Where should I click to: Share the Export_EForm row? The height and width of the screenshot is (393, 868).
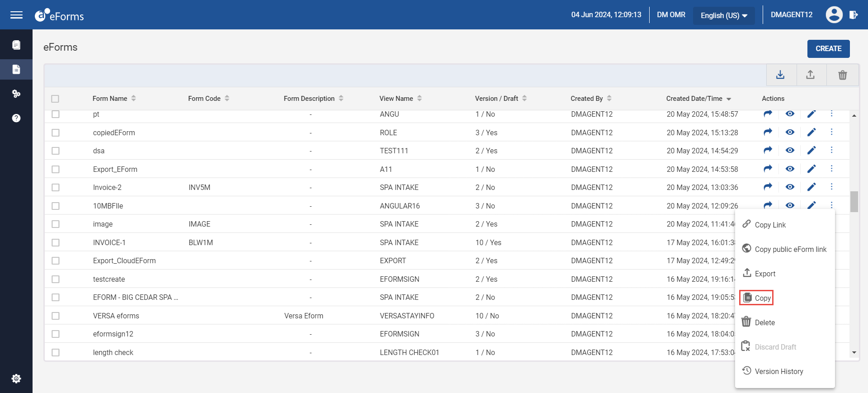point(768,169)
